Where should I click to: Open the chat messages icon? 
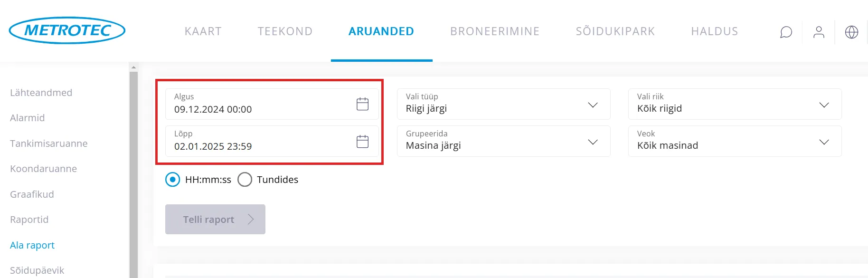point(786,32)
